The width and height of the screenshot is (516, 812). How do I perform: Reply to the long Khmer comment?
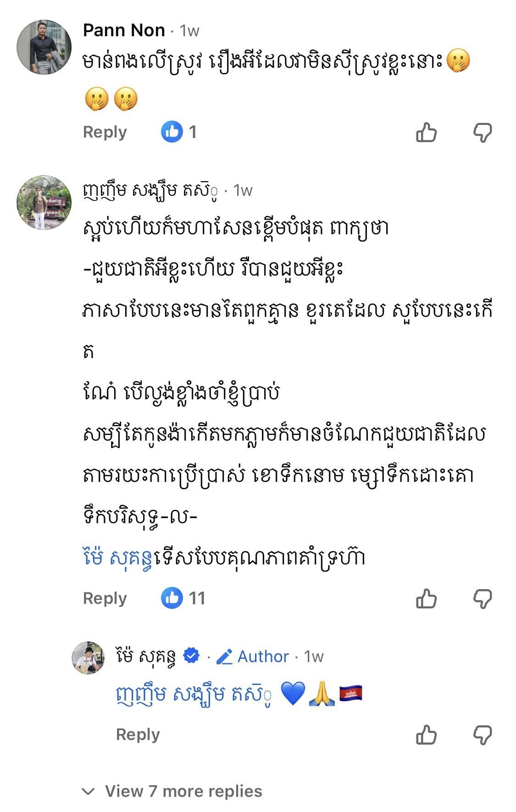(x=105, y=598)
